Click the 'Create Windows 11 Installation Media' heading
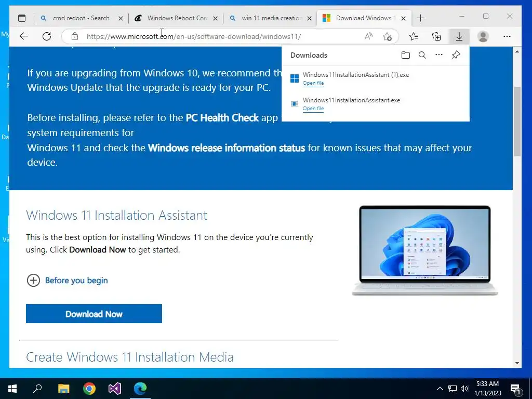The width and height of the screenshot is (532, 399). [130, 357]
